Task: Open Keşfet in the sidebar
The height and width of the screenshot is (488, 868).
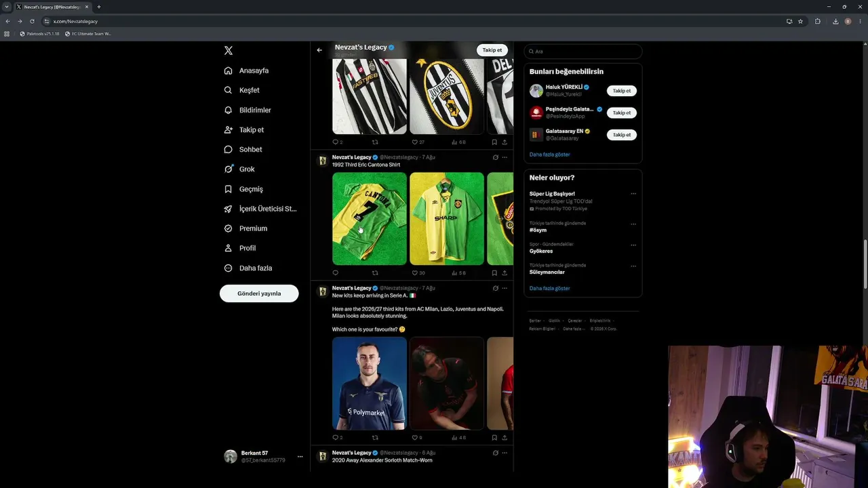Action: coord(241,90)
